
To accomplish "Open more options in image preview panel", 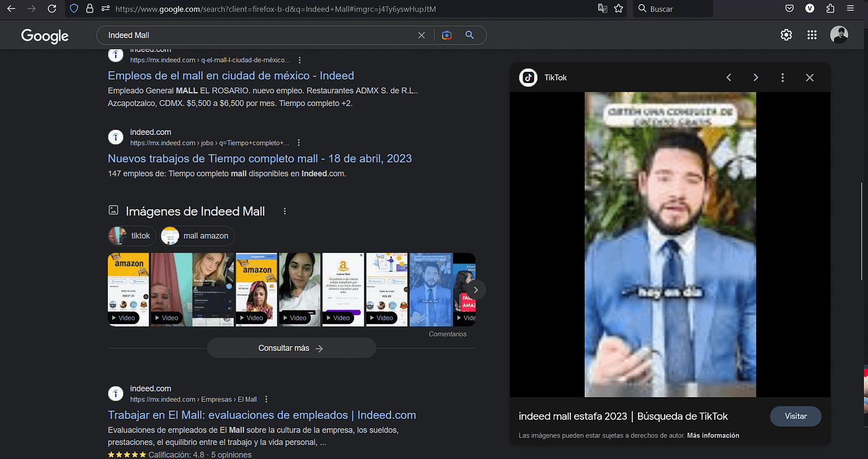I will pyautogui.click(x=782, y=77).
